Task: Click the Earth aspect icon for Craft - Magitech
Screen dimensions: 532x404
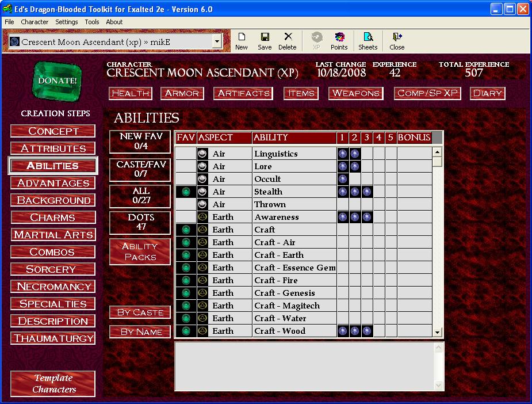Action: coord(202,306)
